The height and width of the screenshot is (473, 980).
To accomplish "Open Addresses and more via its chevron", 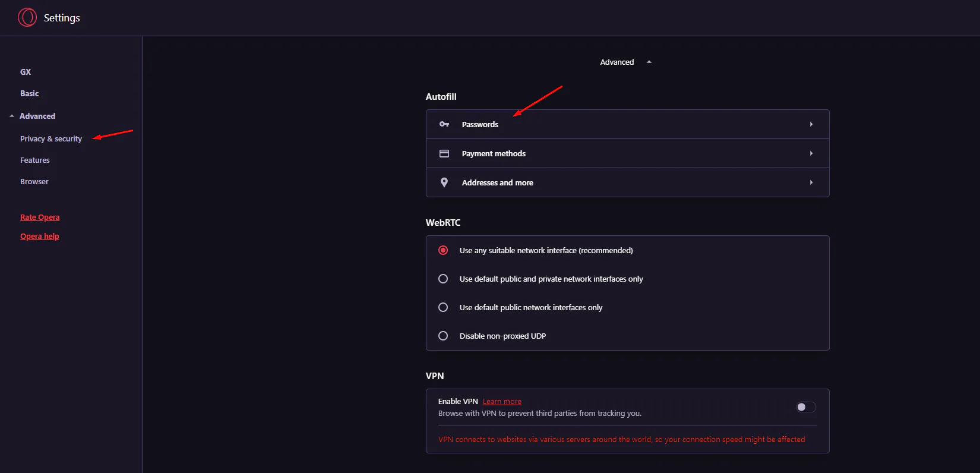I will tap(811, 182).
